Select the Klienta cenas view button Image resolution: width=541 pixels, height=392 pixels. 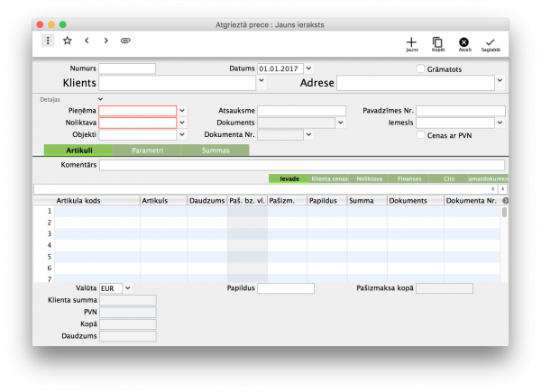coord(329,179)
